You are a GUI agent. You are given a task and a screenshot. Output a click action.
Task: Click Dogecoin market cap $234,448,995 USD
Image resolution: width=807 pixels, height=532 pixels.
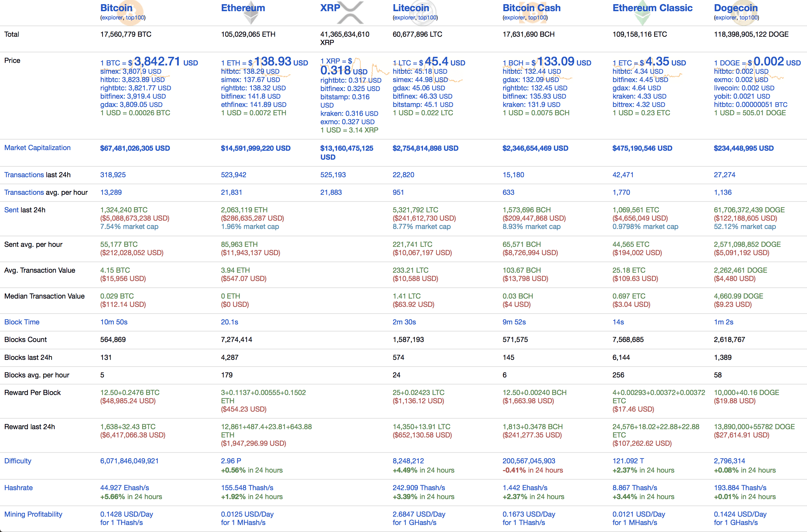click(x=744, y=148)
